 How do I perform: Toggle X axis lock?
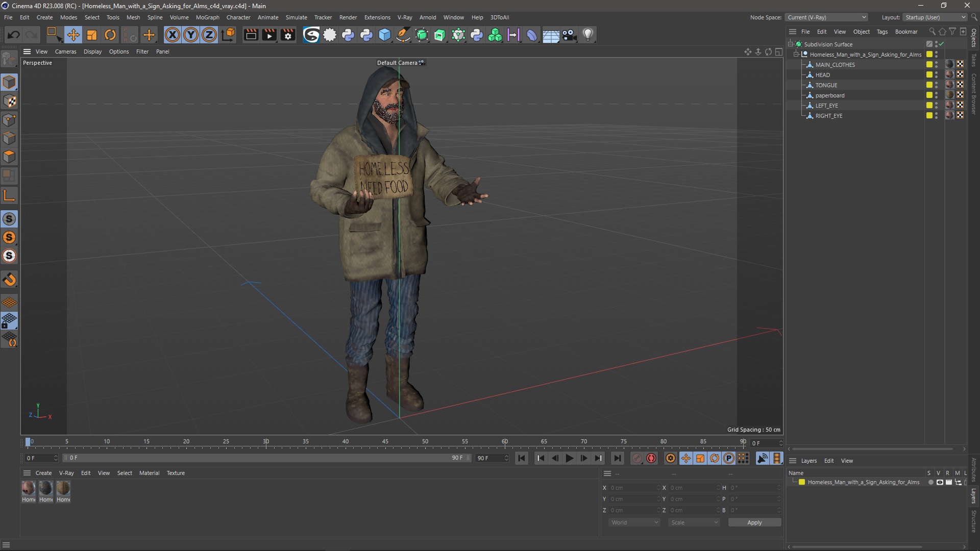click(173, 35)
